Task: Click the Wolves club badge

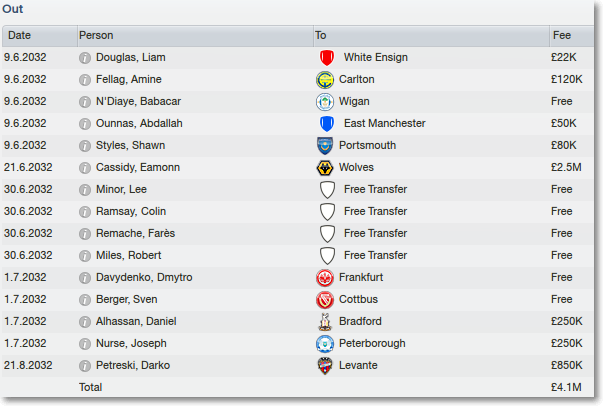Action: tap(325, 168)
